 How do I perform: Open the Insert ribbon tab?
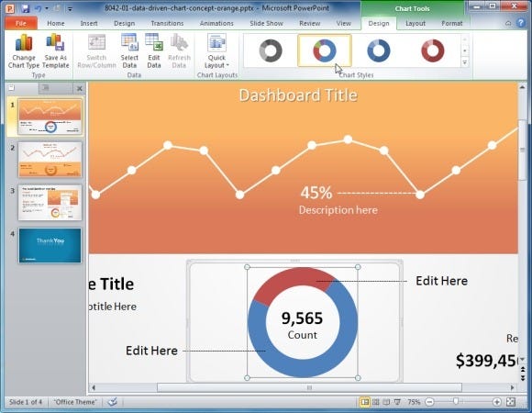89,23
